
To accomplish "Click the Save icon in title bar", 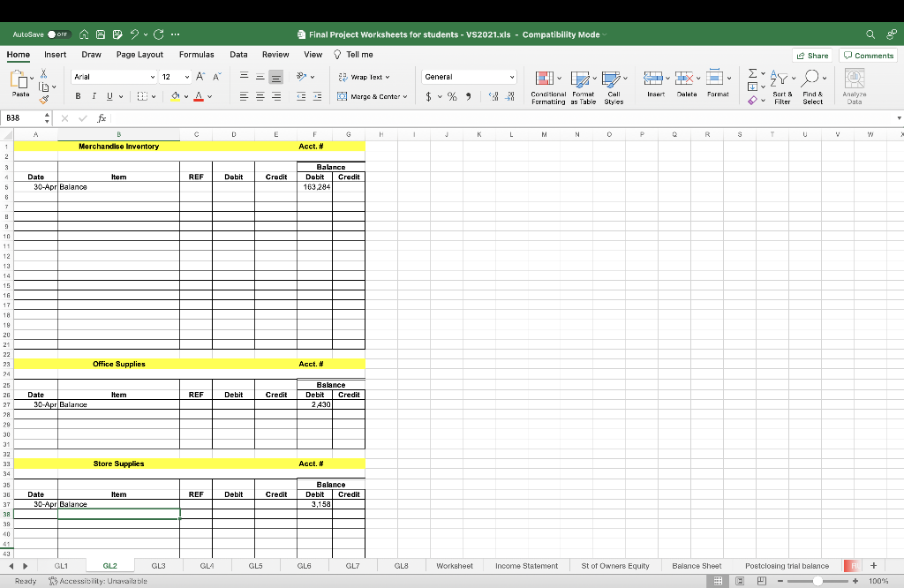I will 101,34.
